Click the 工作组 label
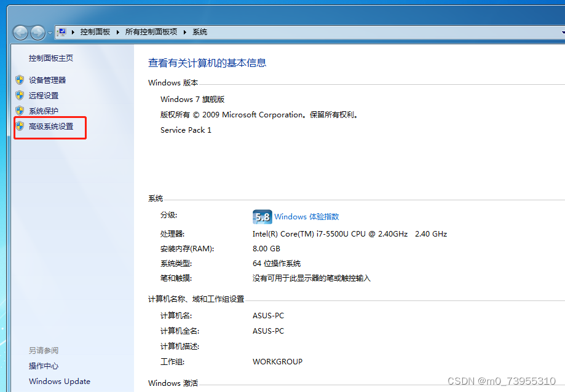Screen dimensions: 565x392 tap(173, 362)
